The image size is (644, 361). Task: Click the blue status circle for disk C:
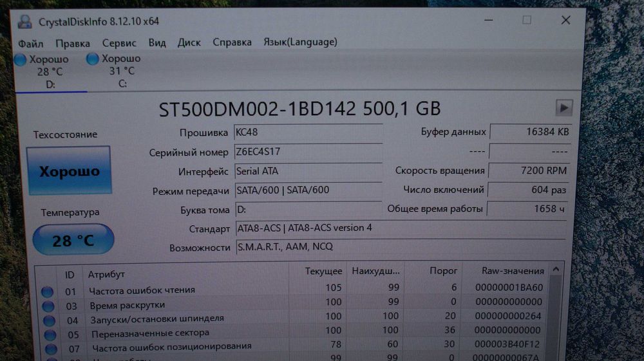click(x=92, y=59)
